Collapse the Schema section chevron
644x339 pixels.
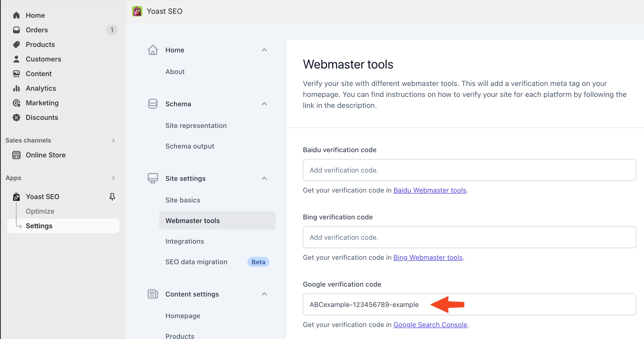pyautogui.click(x=264, y=104)
